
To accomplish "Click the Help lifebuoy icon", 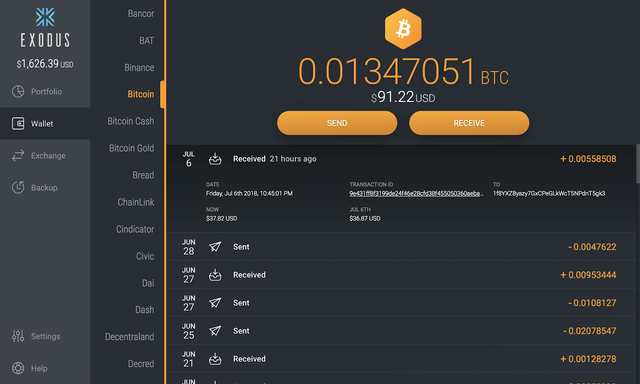I will 18,368.
